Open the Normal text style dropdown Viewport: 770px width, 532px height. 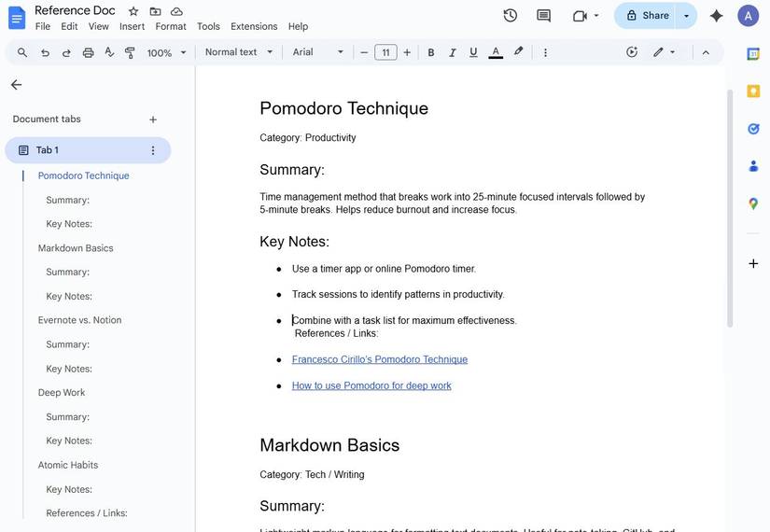(x=239, y=52)
